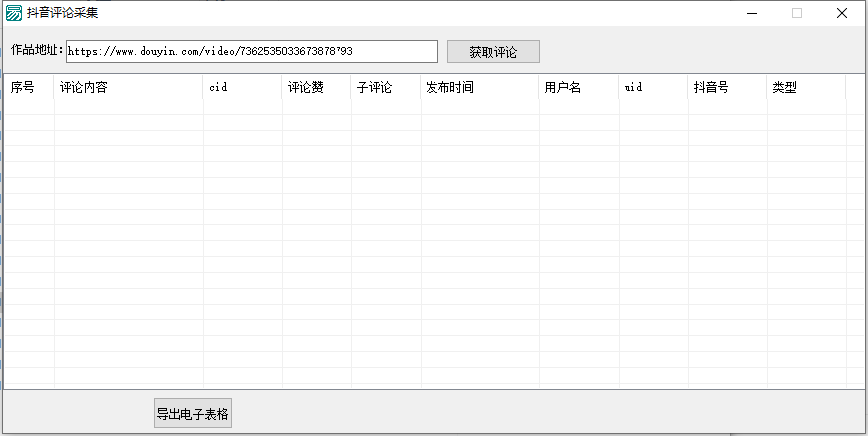Select the uid column header
Image resolution: width=868 pixels, height=436 pixels.
point(653,87)
